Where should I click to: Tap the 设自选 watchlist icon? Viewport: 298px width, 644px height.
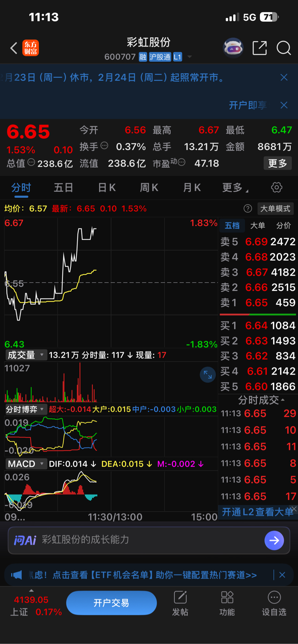(x=274, y=603)
